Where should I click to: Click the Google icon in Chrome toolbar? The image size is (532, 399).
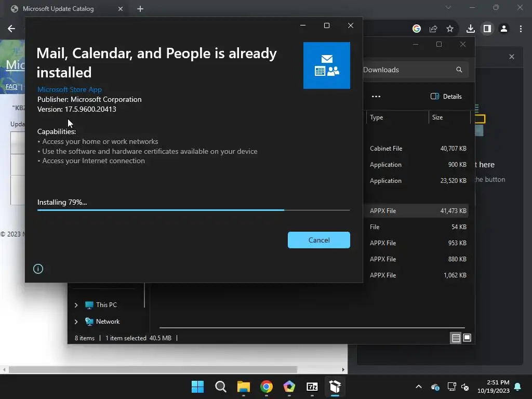(417, 29)
